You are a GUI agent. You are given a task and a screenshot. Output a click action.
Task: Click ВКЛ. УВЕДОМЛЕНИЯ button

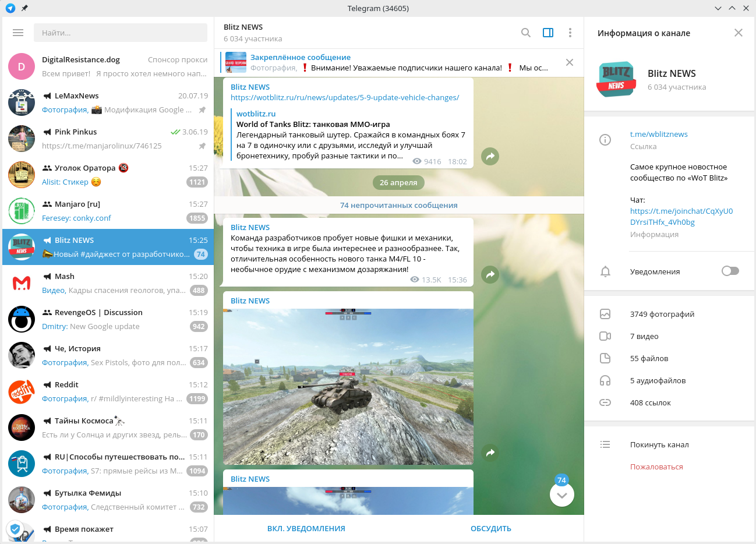pos(306,529)
